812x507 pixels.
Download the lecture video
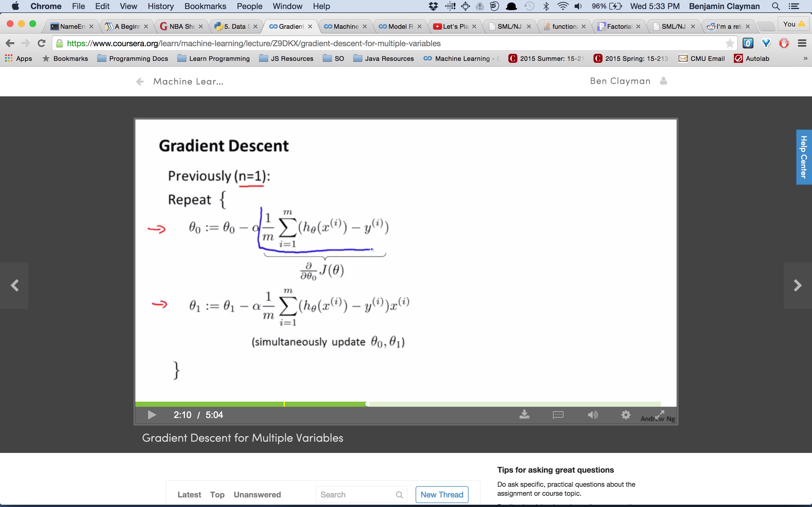524,415
